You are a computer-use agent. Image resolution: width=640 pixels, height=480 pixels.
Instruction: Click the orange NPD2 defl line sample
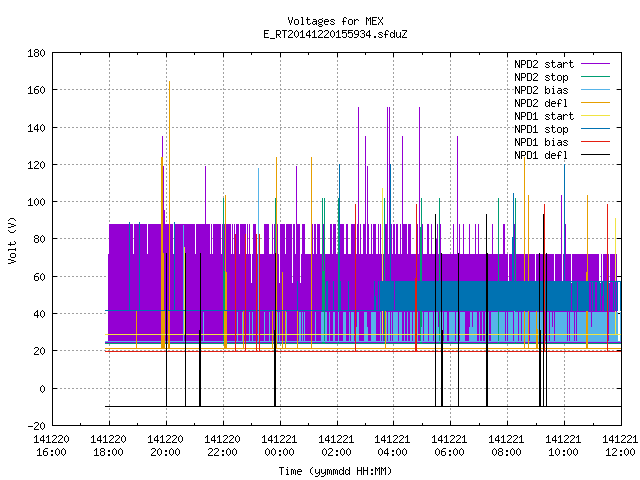[x=595, y=103]
